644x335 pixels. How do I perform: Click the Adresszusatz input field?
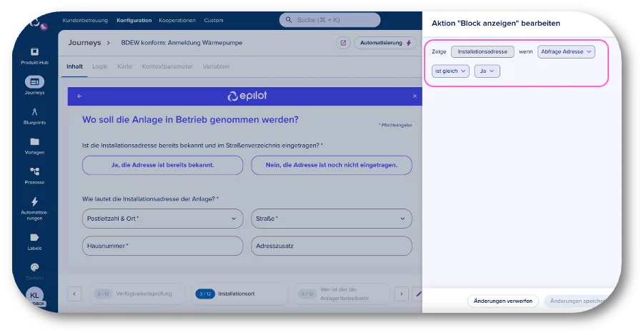[332, 246]
